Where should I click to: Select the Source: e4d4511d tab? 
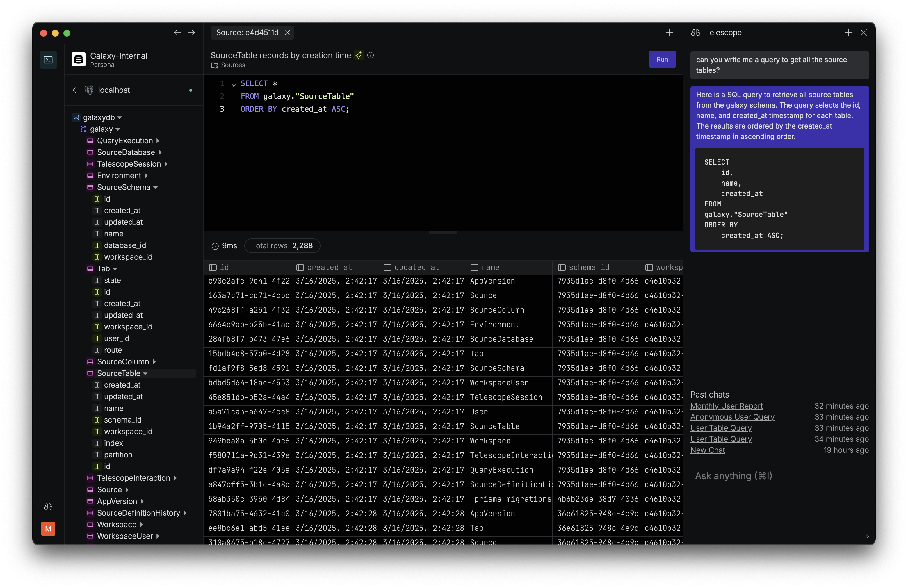coord(247,33)
